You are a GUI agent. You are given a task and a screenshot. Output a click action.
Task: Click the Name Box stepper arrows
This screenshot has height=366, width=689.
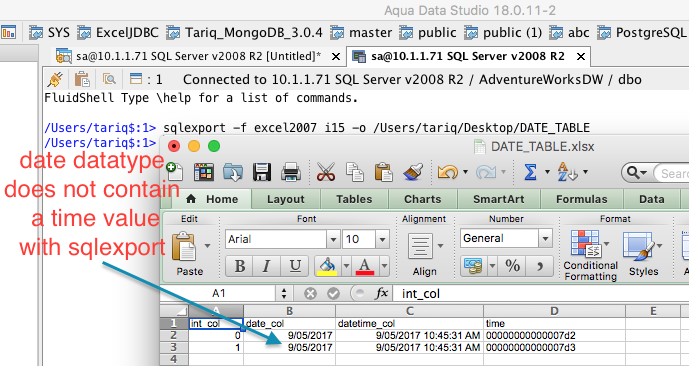pyautogui.click(x=284, y=293)
